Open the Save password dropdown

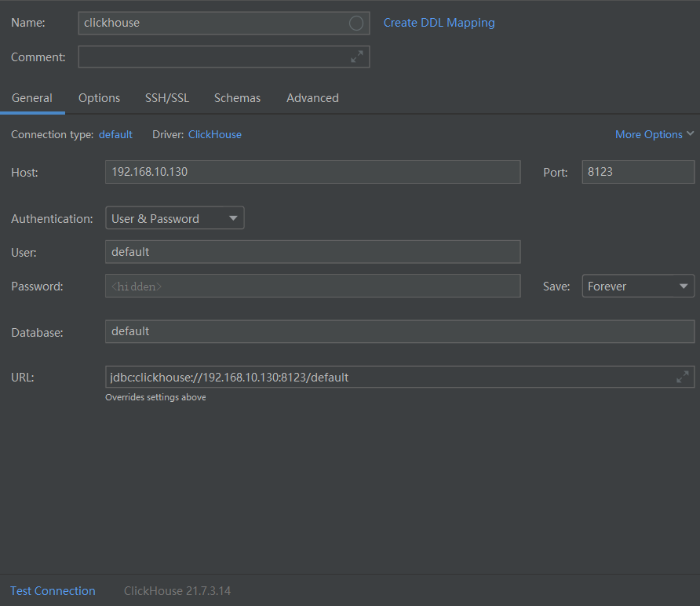(638, 286)
